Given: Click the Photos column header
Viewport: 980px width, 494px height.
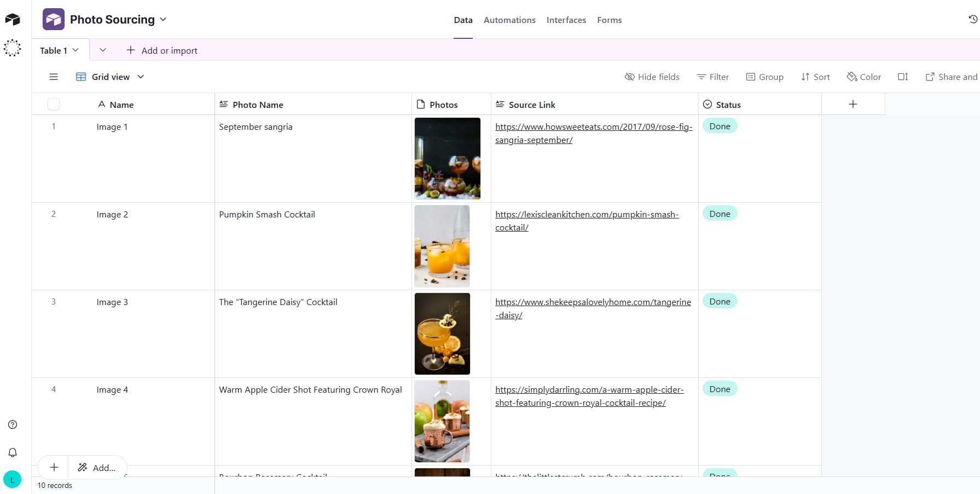Looking at the screenshot, I should (x=451, y=104).
